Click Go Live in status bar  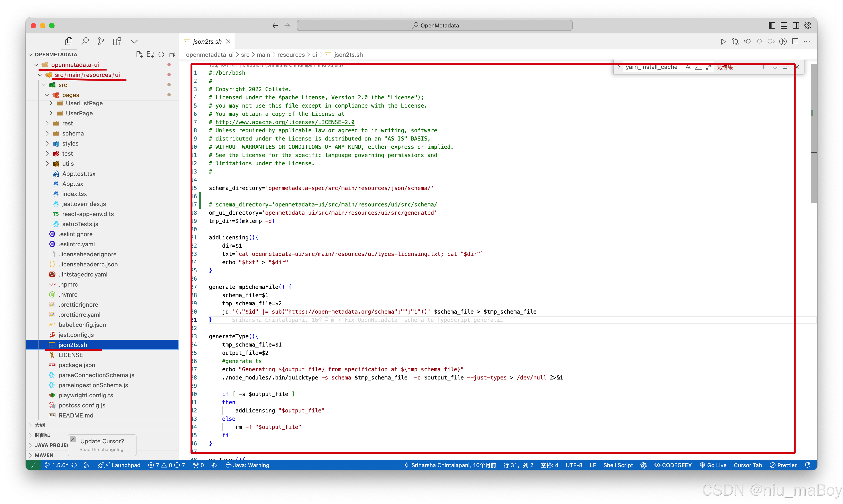click(713, 465)
